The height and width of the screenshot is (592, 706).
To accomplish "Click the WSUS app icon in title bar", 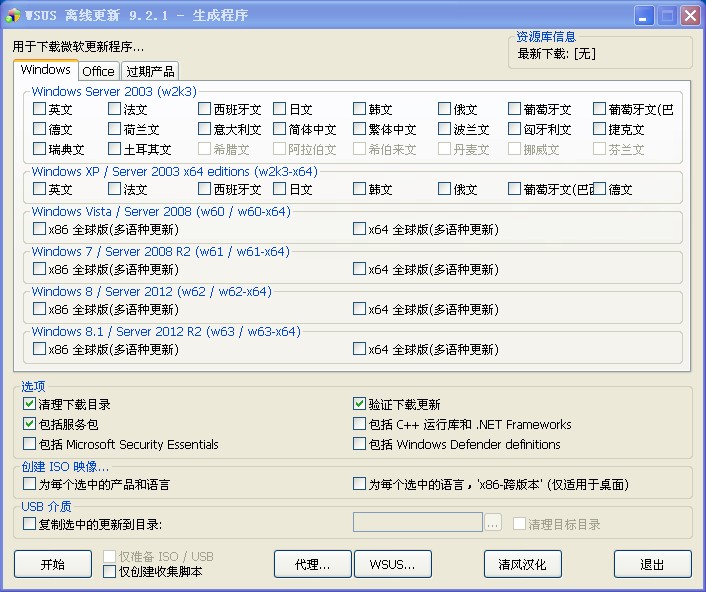I will point(13,15).
